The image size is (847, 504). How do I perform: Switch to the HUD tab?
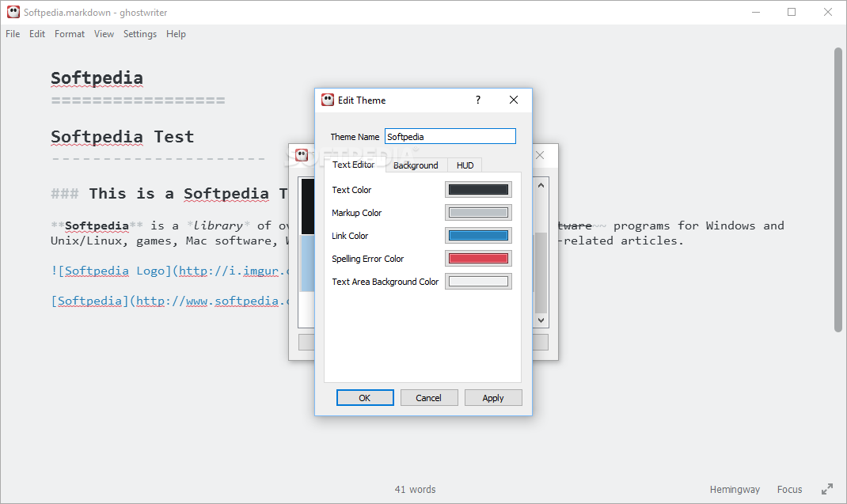point(465,165)
